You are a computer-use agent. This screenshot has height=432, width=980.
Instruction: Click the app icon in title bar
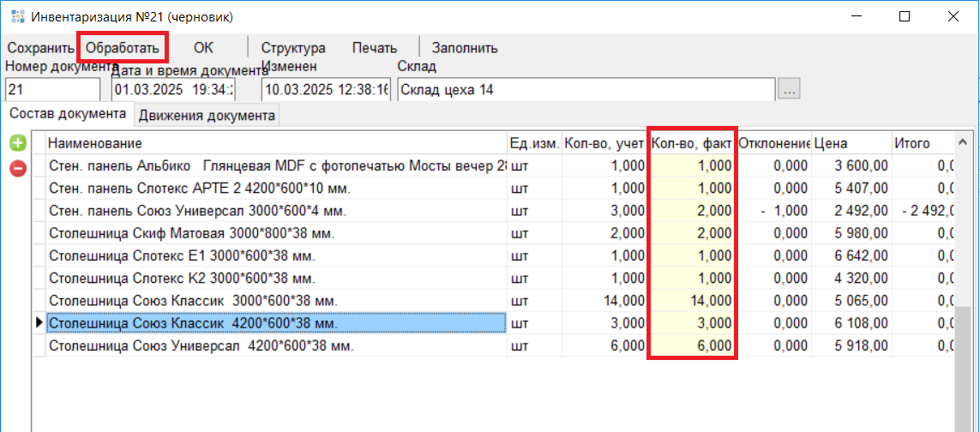[x=17, y=16]
